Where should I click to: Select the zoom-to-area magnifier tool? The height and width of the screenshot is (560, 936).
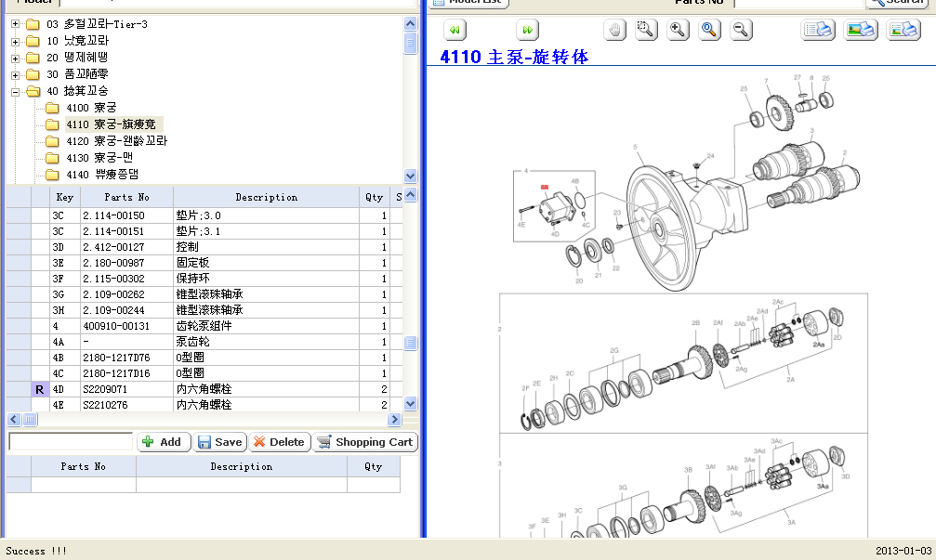pos(646,30)
